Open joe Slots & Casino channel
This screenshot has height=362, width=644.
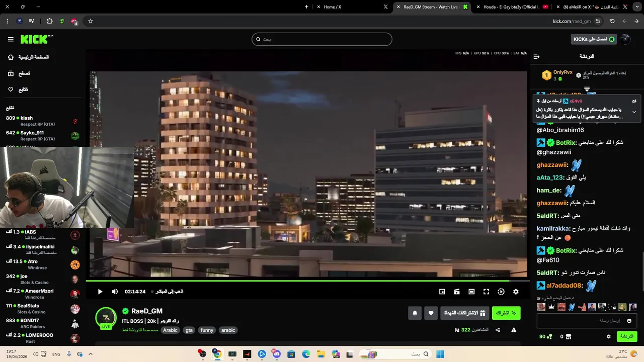coord(42,279)
